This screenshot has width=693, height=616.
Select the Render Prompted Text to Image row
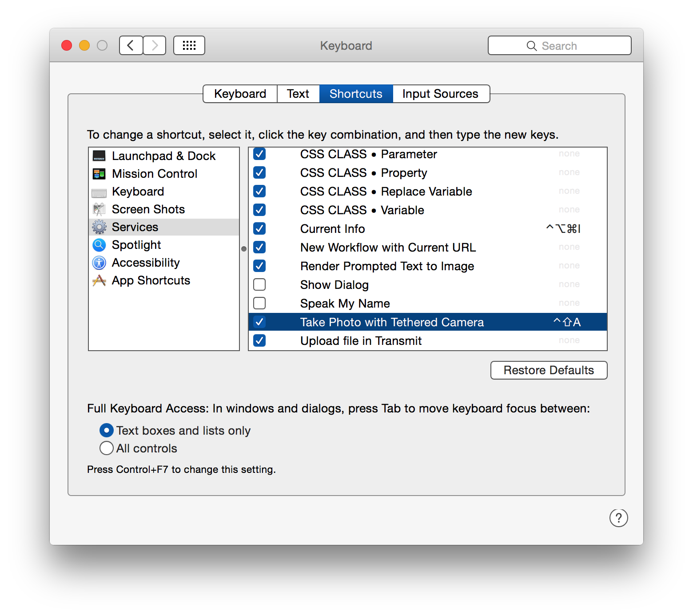pyautogui.click(x=428, y=266)
